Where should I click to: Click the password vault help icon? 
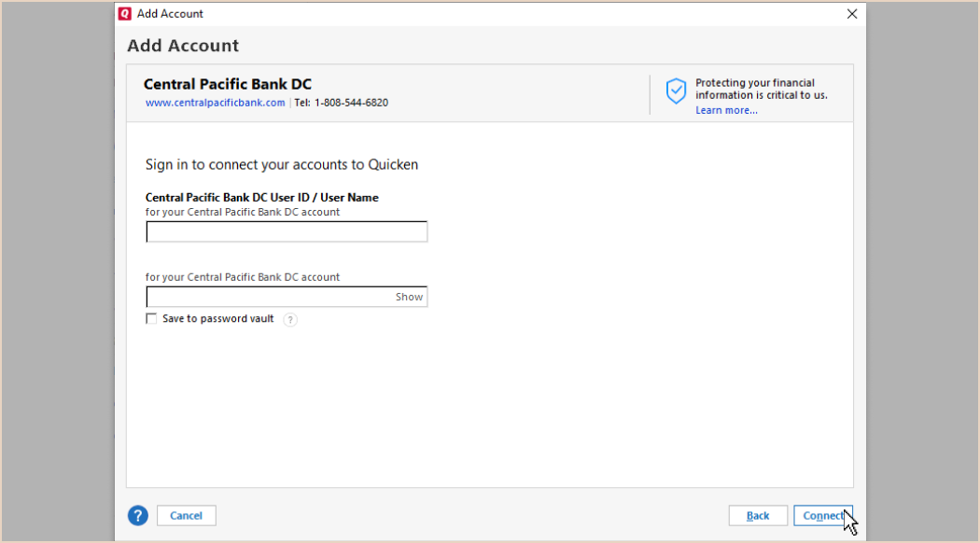[290, 320]
